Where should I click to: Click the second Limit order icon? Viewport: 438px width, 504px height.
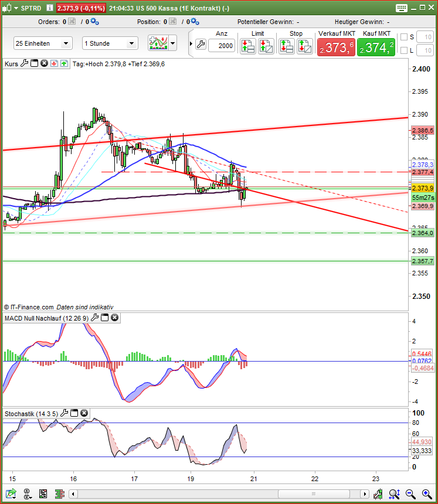coord(266,46)
